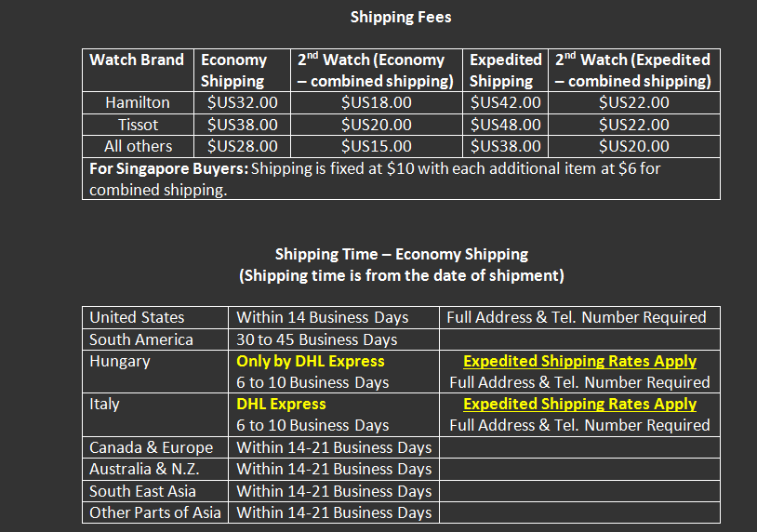Click the "Other Parts of Asia" region cell
Image resolution: width=757 pixels, height=532 pixels.
tap(155, 512)
